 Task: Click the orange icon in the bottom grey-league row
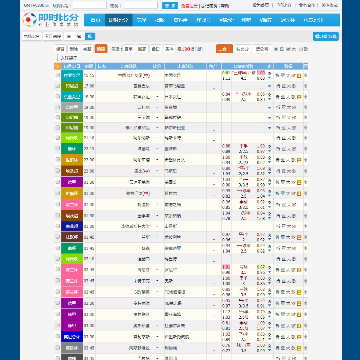coord(299,348)
